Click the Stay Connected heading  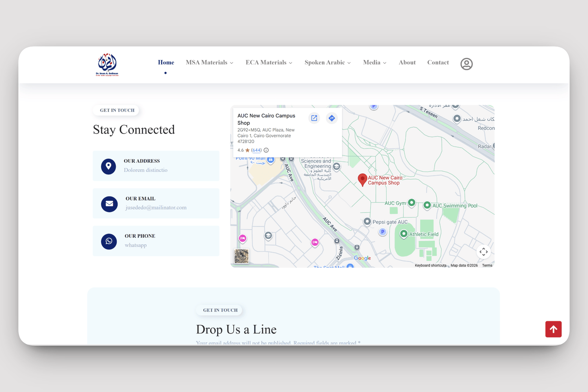coord(134,130)
